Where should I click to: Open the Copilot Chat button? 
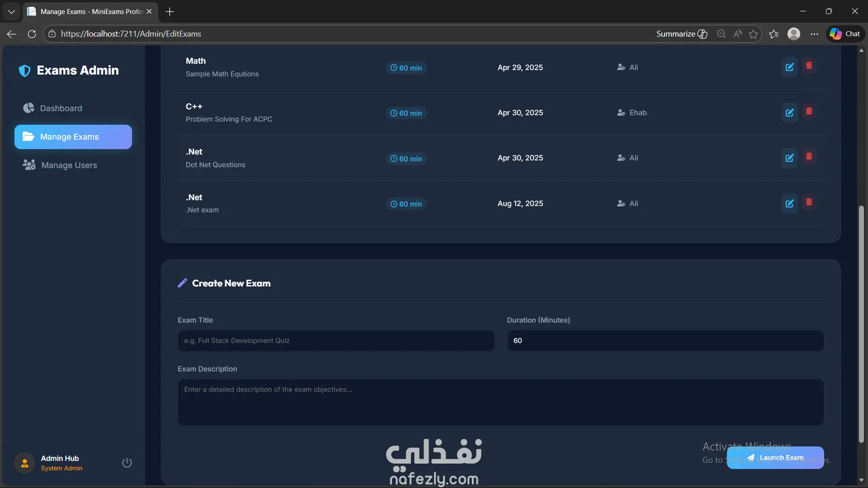[x=845, y=34]
